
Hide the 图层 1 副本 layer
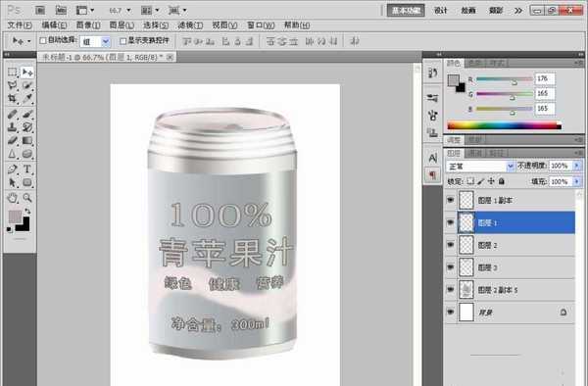point(451,201)
